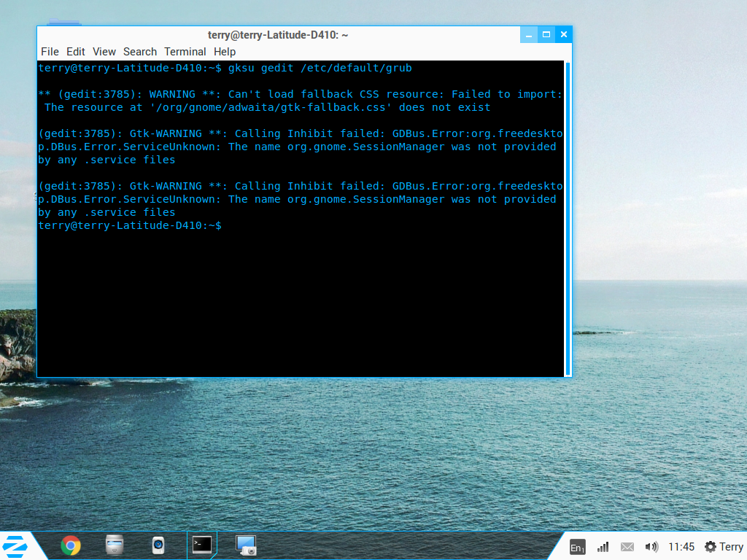Click the blue-and-white app icon beside Files
The image size is (747, 560).
tap(158, 545)
